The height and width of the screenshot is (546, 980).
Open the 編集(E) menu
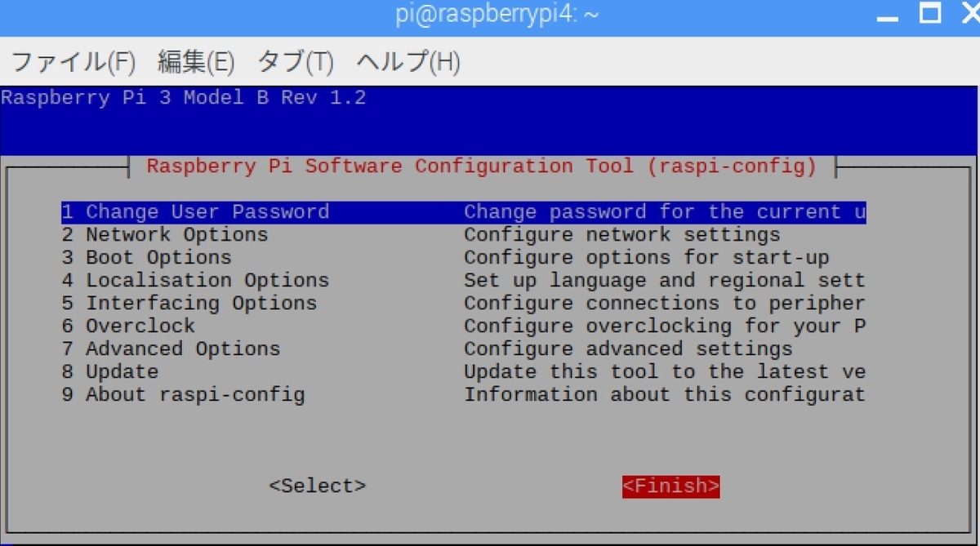pos(196,61)
